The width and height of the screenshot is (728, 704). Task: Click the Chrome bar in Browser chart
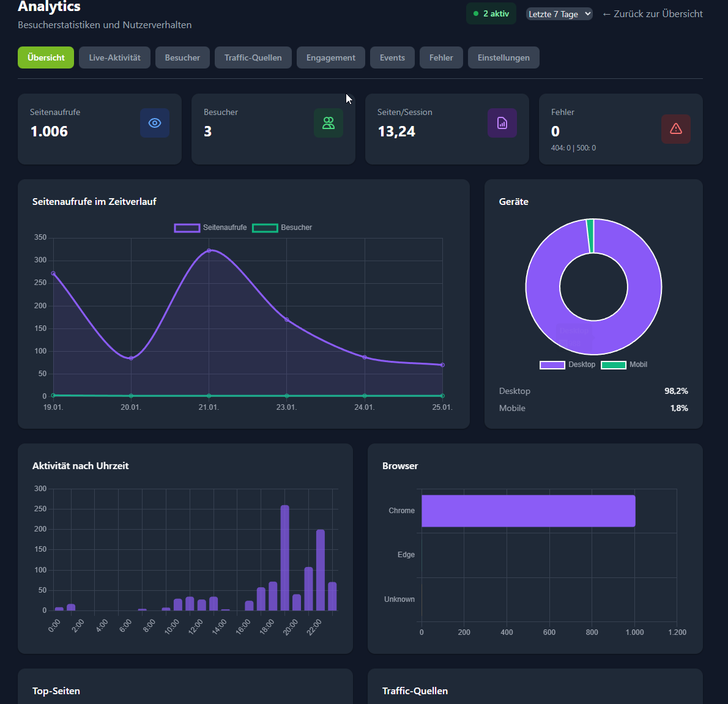click(528, 511)
